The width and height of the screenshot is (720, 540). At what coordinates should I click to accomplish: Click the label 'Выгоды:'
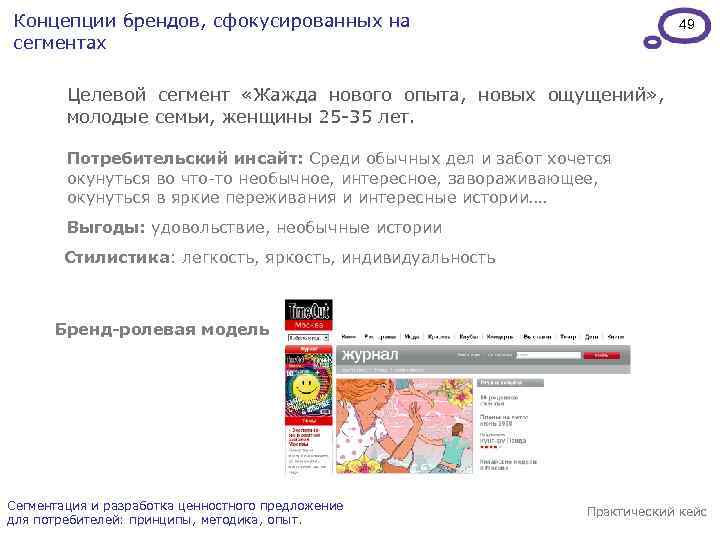point(106,227)
